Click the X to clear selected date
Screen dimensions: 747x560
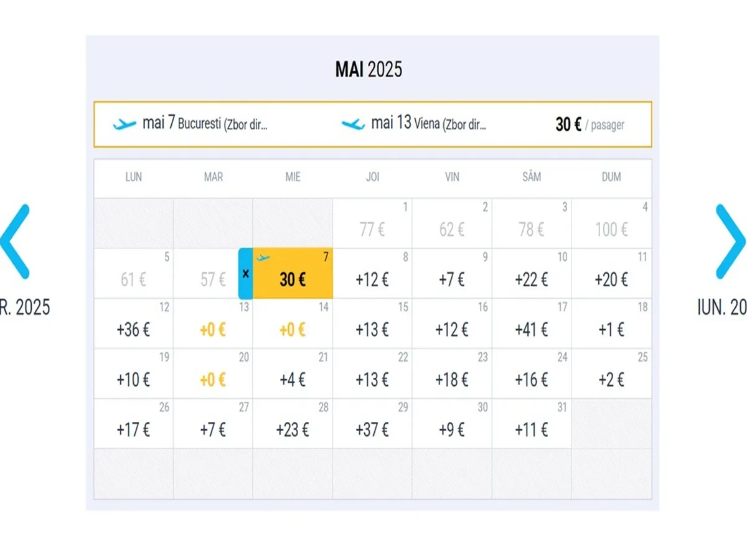coord(245,274)
